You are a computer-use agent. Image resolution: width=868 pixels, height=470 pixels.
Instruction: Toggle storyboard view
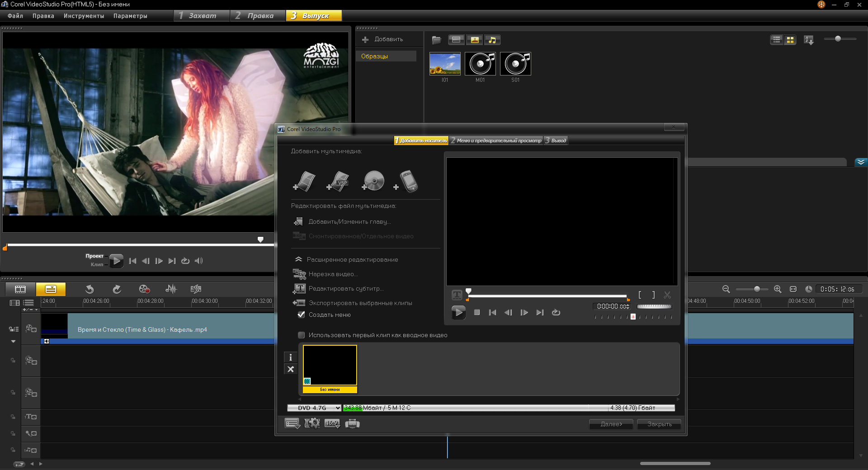pyautogui.click(x=20, y=289)
